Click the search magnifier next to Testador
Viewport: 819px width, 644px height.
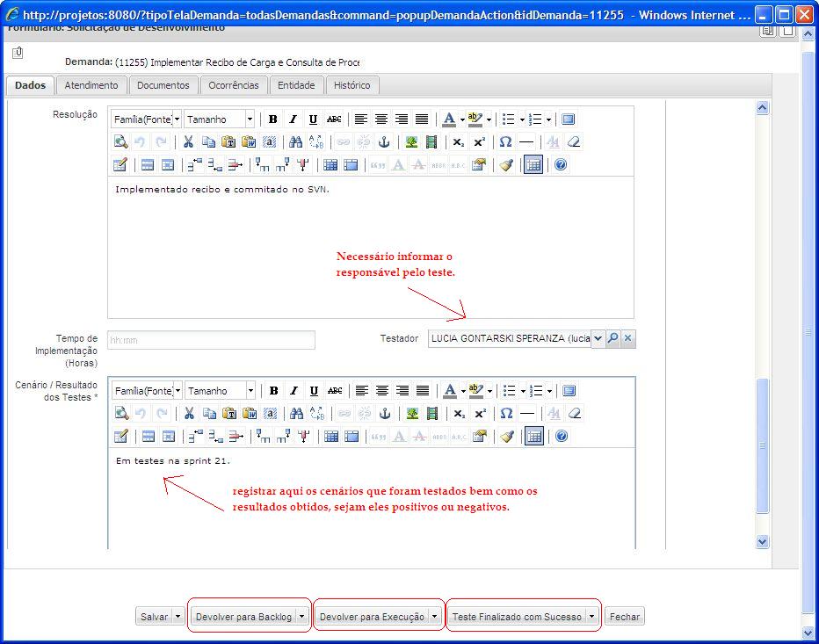coord(613,338)
